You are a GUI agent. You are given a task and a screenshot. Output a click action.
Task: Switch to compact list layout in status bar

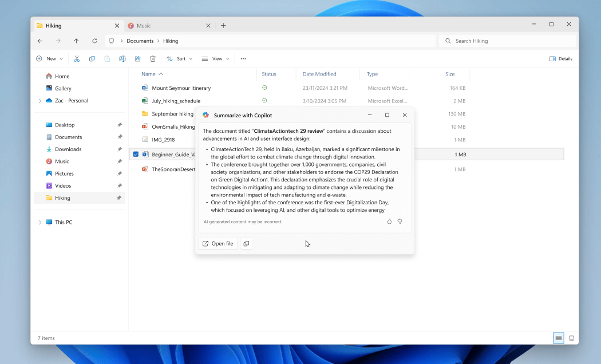(571, 338)
